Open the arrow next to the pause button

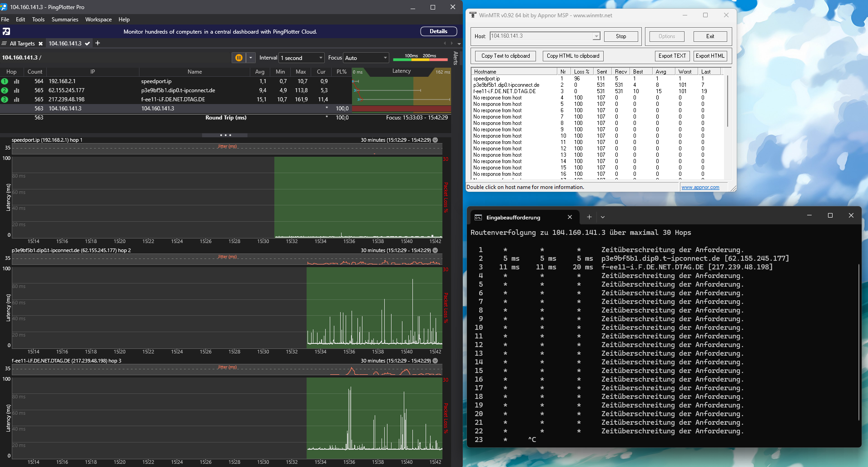(251, 58)
